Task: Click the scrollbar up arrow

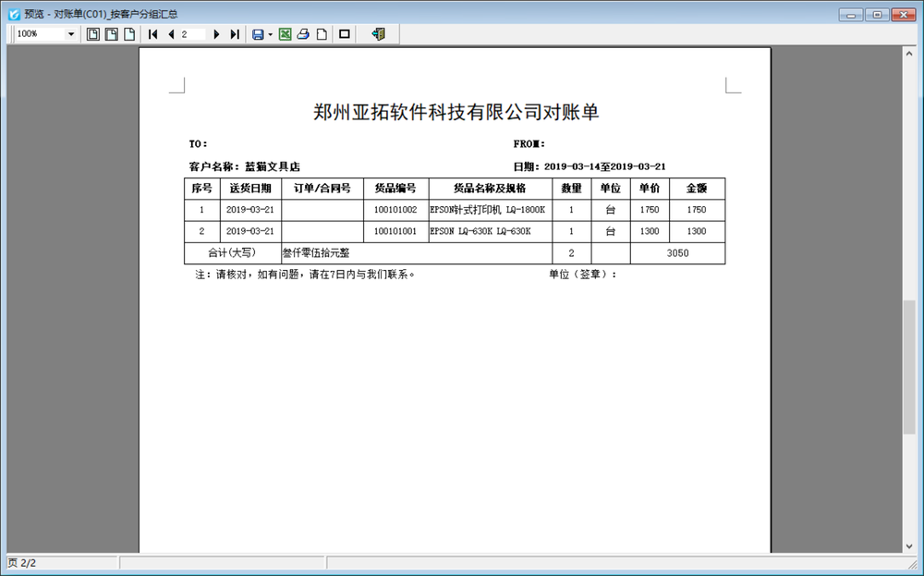Action: (908, 55)
